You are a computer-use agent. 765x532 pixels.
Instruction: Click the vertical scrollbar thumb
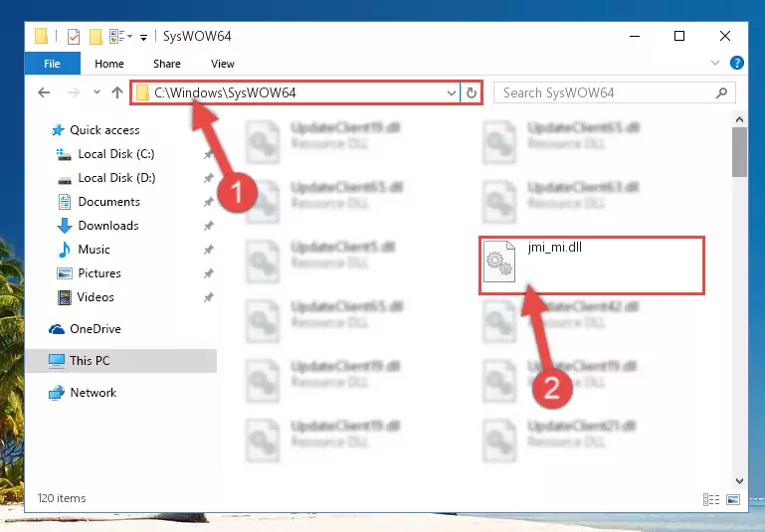click(x=739, y=152)
